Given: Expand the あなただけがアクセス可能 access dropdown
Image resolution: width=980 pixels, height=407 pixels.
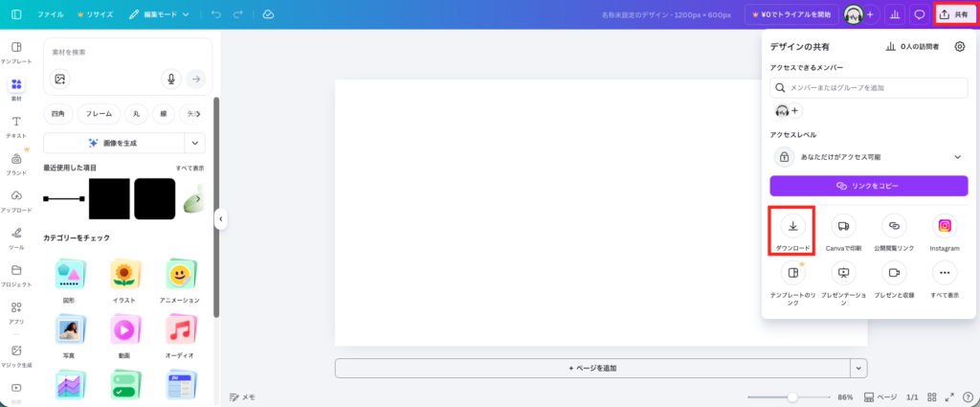Looking at the screenshot, I should pyautogui.click(x=869, y=157).
